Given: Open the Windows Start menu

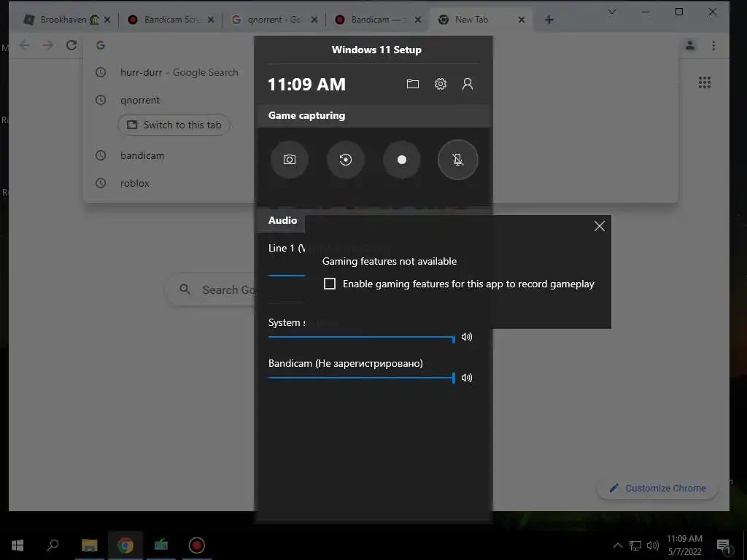Looking at the screenshot, I should coord(18,545).
